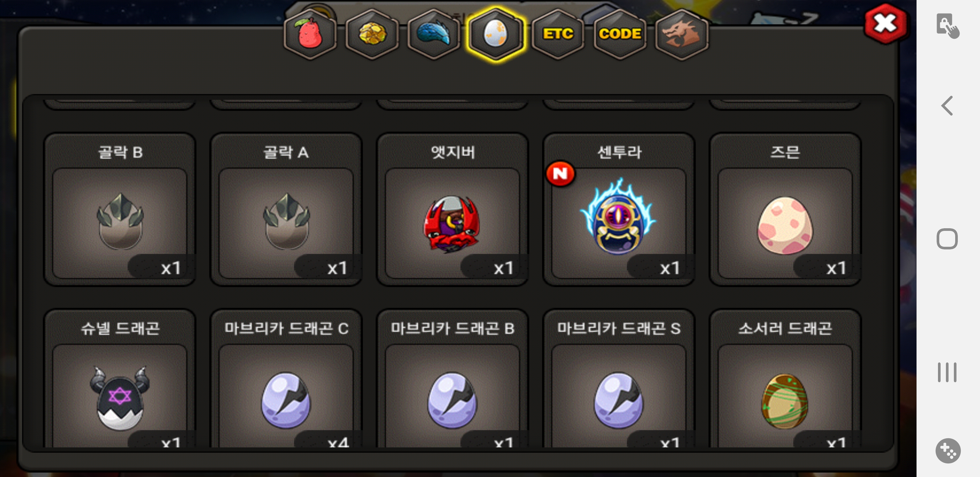Open the red fruit food tab

pyautogui.click(x=310, y=34)
